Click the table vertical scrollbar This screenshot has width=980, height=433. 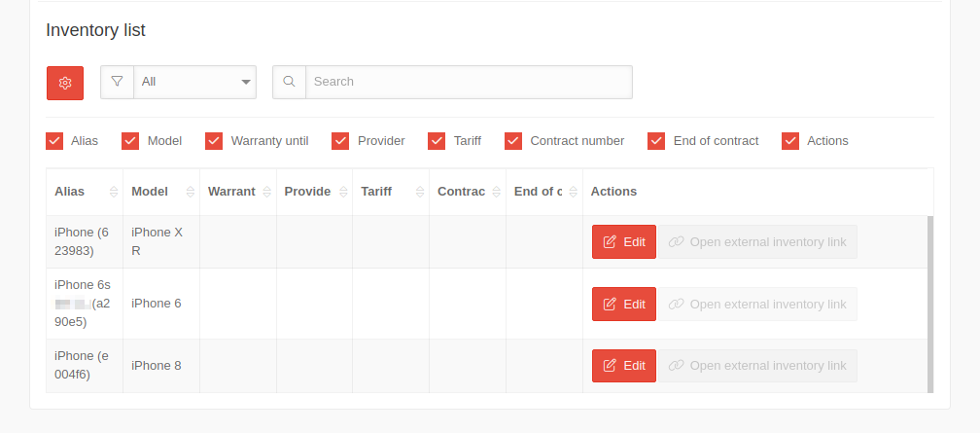pos(930,304)
